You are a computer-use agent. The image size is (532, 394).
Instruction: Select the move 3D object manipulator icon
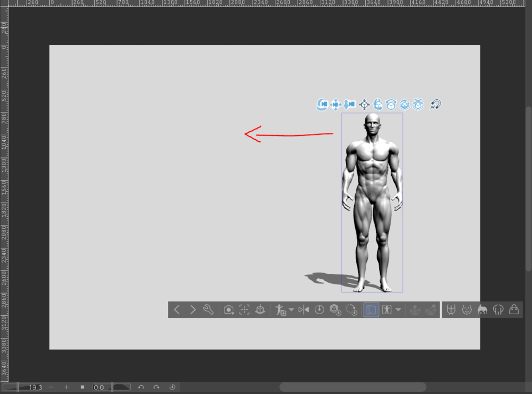(365, 105)
